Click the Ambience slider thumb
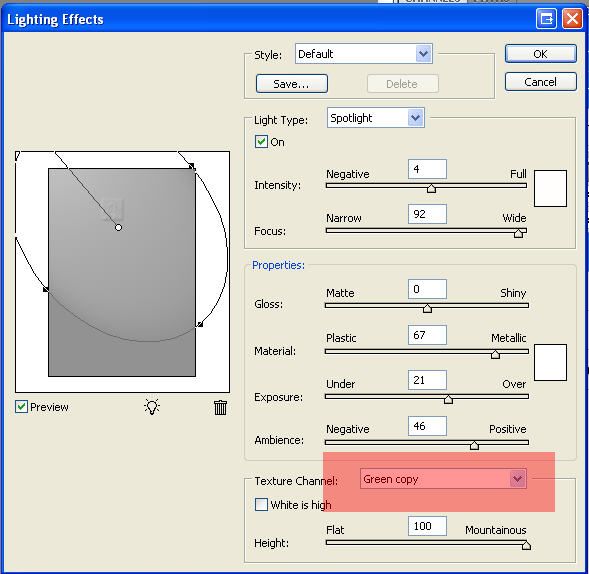589x574 pixels. (x=474, y=445)
